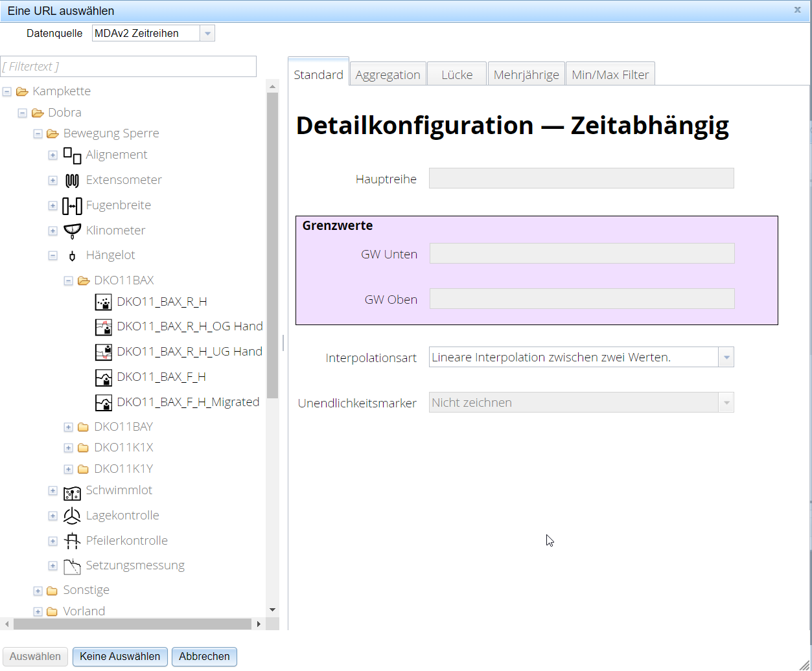Open the Interpolationsart dropdown
The width and height of the screenshot is (812, 671).
[726, 357]
